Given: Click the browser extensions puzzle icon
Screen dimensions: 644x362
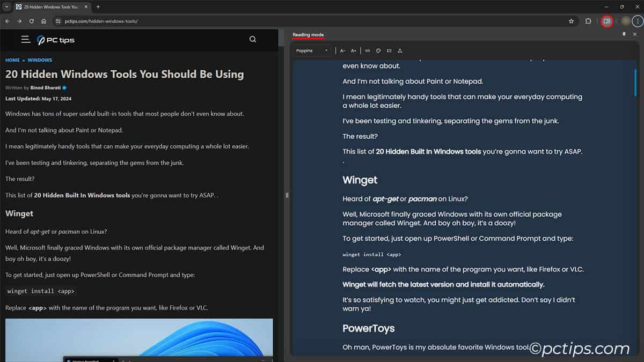Looking at the screenshot, I should pyautogui.click(x=588, y=21).
